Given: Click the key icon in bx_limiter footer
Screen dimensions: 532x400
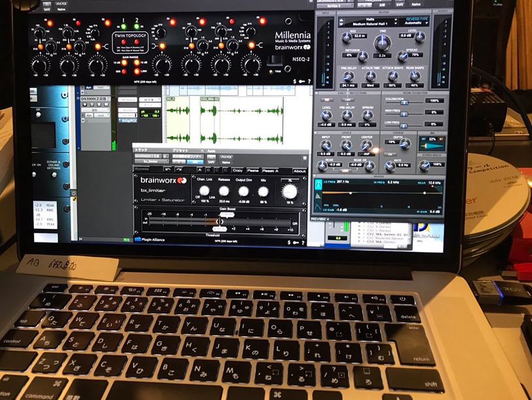Looking at the screenshot, I should pos(296,242).
